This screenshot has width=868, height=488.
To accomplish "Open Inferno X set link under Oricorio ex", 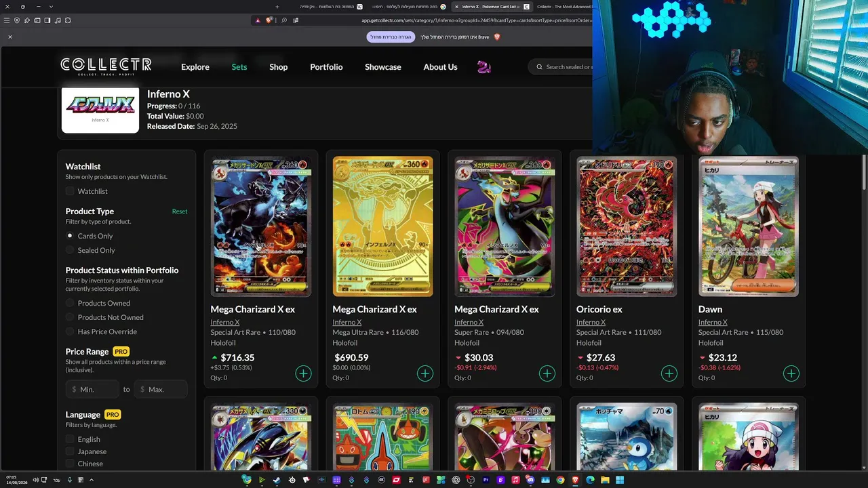I will coord(591,323).
